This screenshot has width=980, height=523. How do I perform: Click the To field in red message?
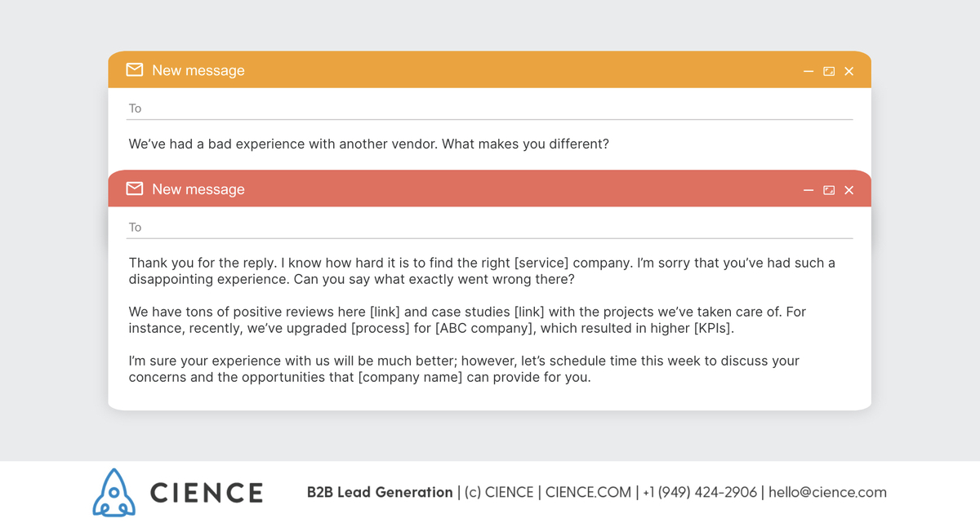489,227
